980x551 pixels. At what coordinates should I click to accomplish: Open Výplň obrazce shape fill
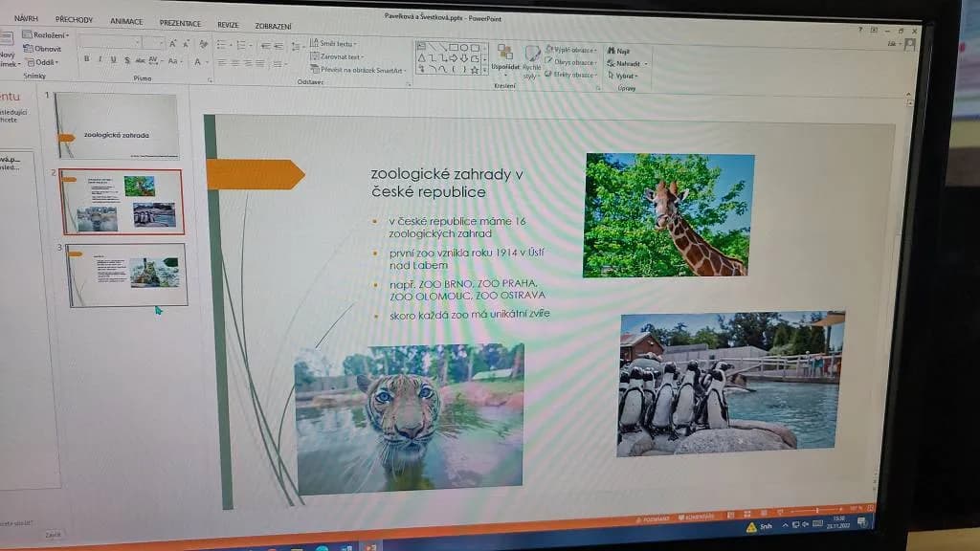pyautogui.click(x=571, y=50)
